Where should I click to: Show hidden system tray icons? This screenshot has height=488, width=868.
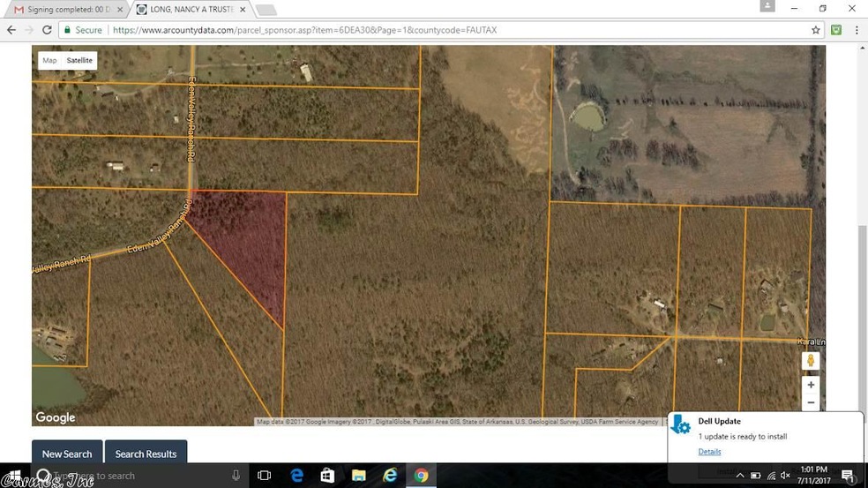point(739,476)
